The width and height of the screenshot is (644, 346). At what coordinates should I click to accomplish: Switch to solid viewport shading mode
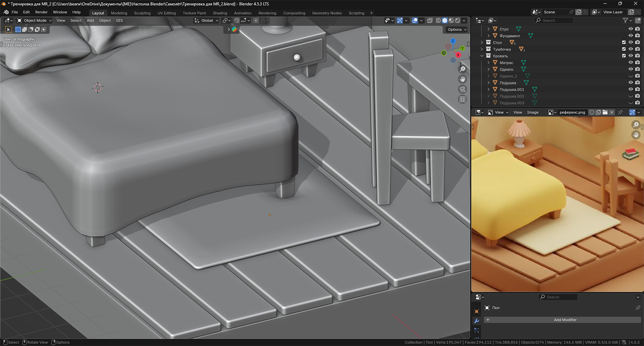[445, 21]
